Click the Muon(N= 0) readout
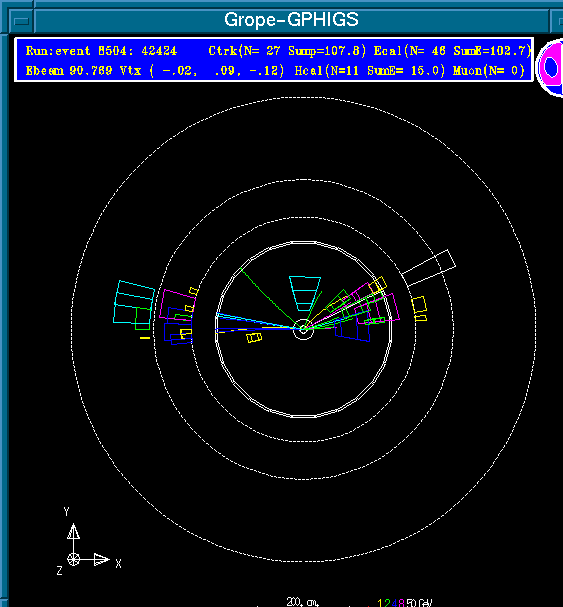Screen dimensions: 563x607 [x=489, y=71]
